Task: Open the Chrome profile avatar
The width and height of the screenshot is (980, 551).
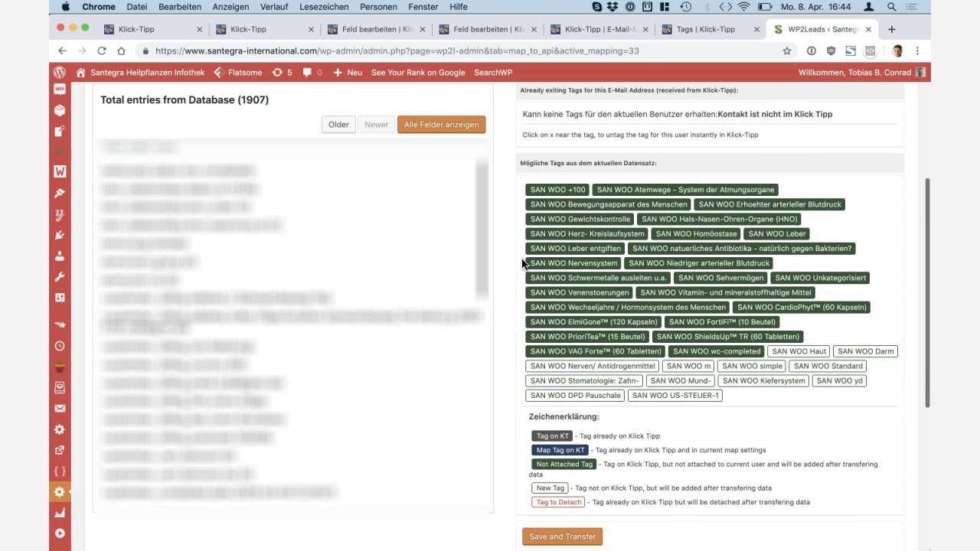Action: pos(897,51)
